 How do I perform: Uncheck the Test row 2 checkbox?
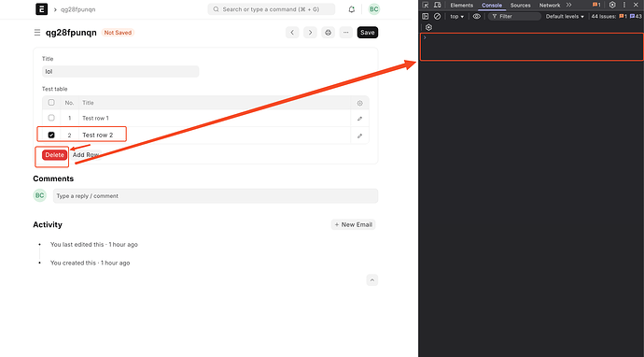click(51, 135)
